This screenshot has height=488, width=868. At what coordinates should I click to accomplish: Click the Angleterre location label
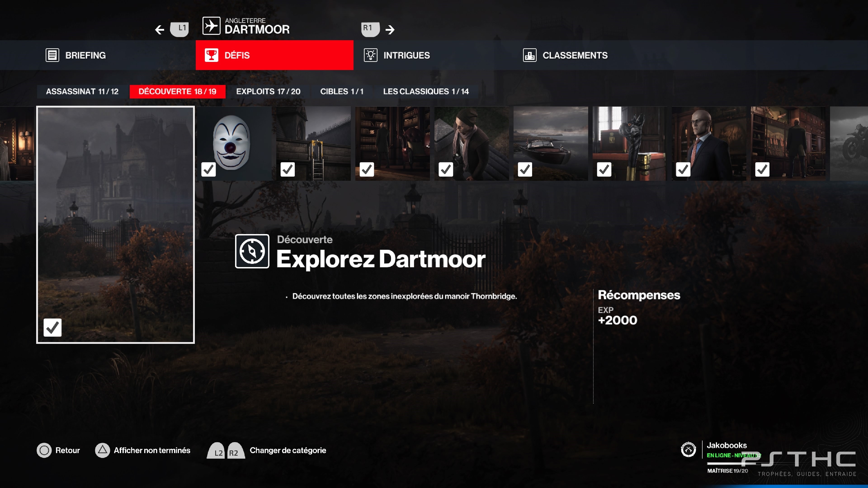click(245, 21)
